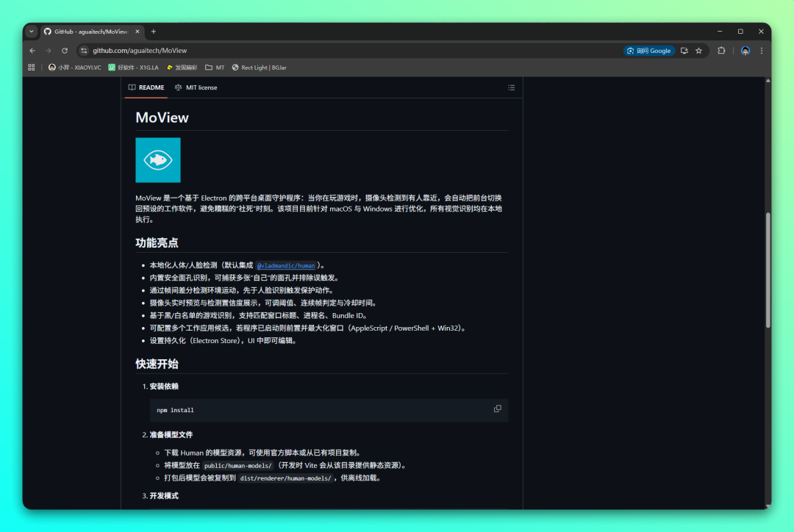Open the @vladmandic/human link
Viewport: 794px width, 532px height.
(x=285, y=265)
